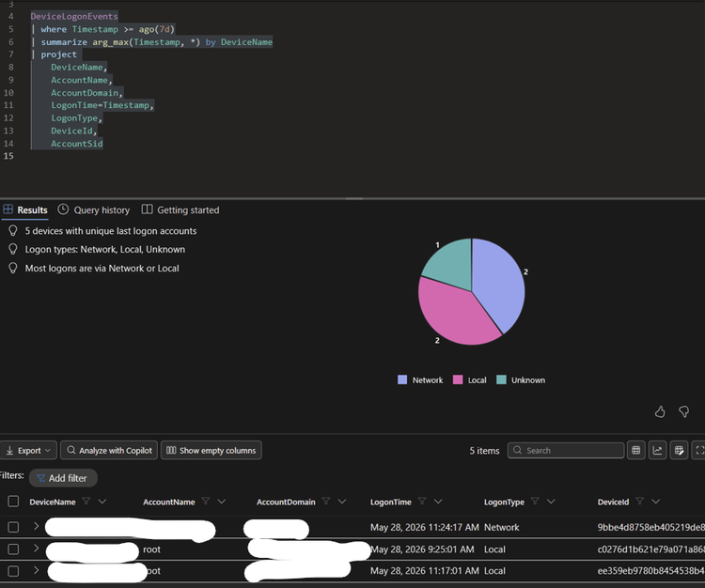
Task: Click the Local legend color swatch
Action: click(458, 379)
